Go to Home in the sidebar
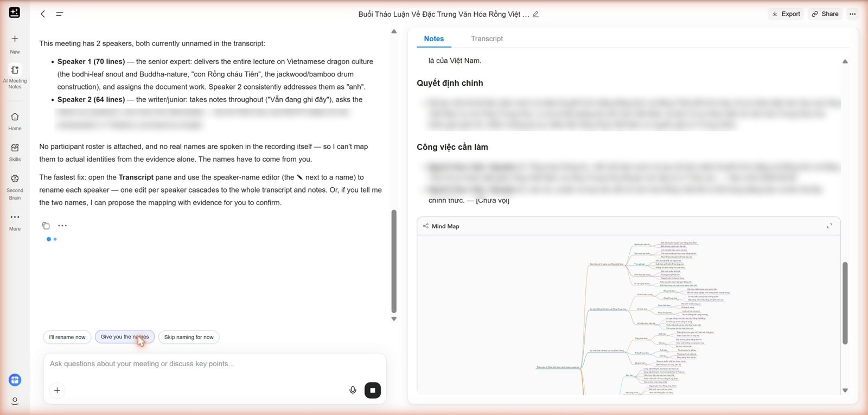The width and height of the screenshot is (868, 415). [x=15, y=122]
